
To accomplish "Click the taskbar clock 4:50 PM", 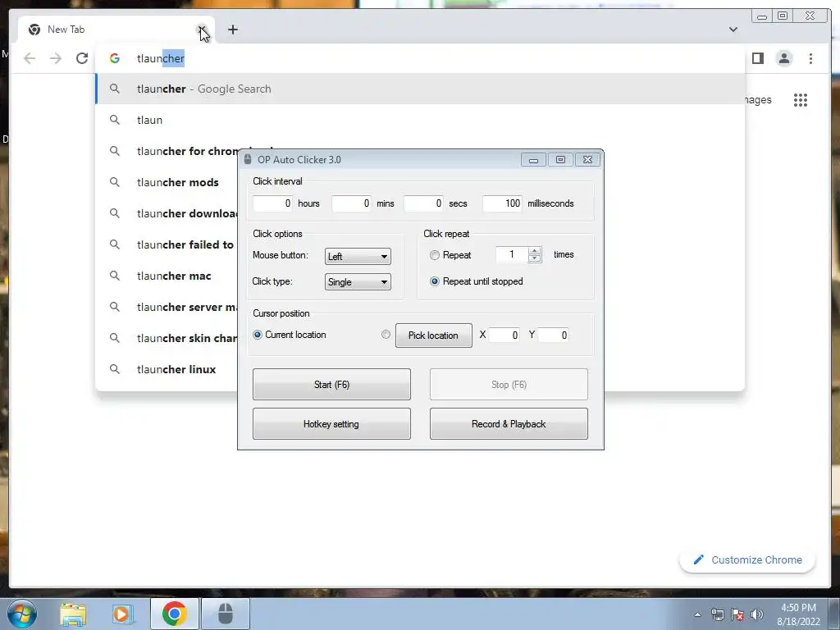I will tap(798, 608).
